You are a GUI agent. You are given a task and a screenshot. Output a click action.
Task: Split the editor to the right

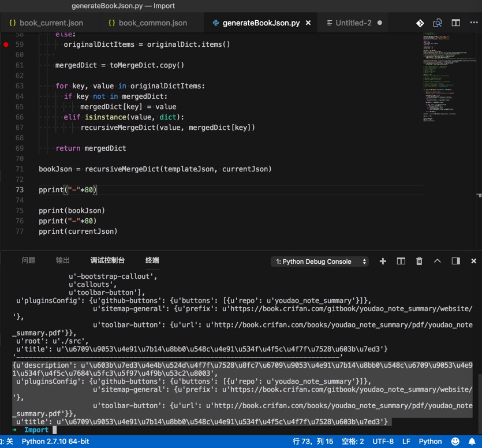pyautogui.click(x=456, y=23)
